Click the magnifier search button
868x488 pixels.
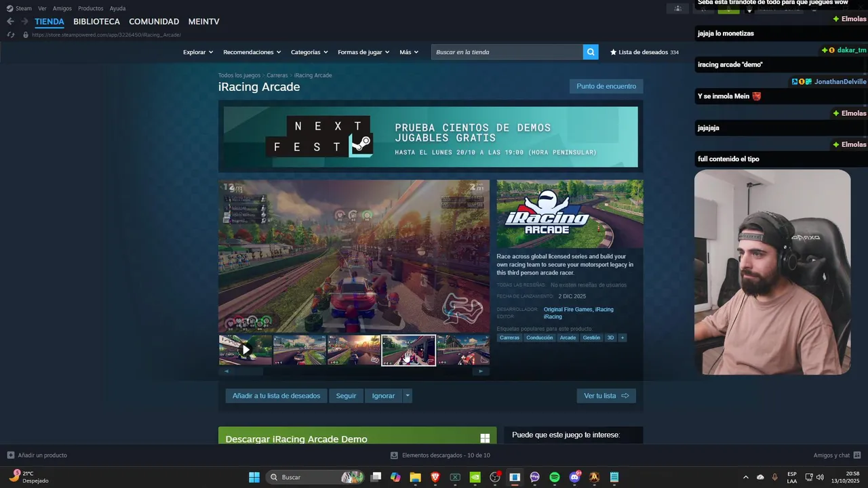[x=591, y=52]
